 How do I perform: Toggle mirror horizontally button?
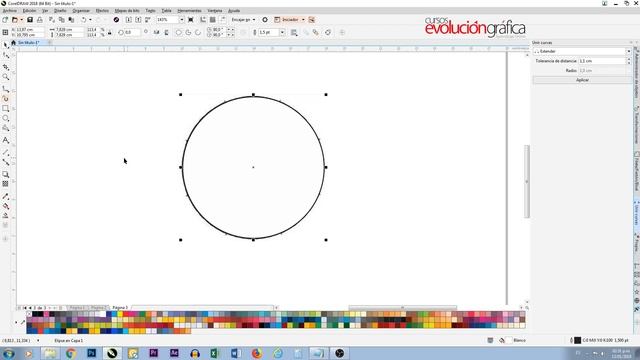(x=157, y=32)
